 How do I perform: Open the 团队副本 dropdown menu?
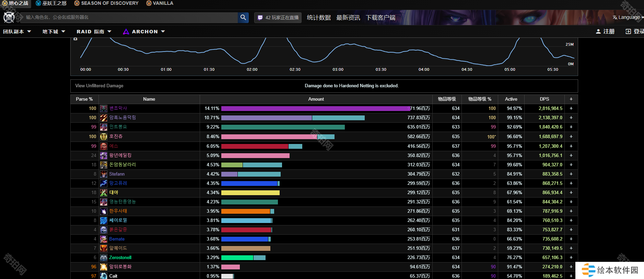click(x=17, y=32)
